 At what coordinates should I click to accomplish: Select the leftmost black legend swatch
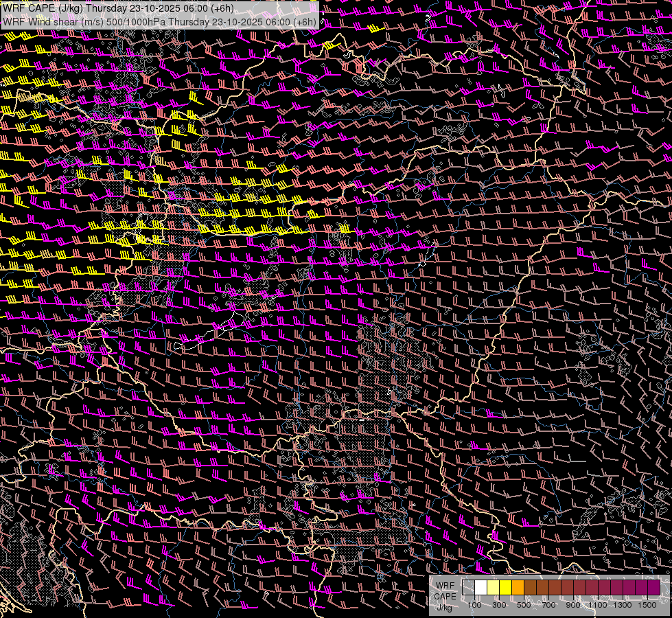tap(469, 588)
